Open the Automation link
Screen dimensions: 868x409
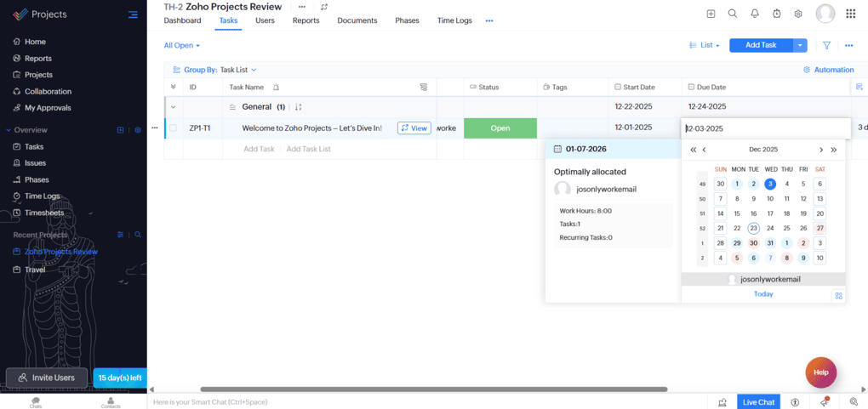[829, 70]
